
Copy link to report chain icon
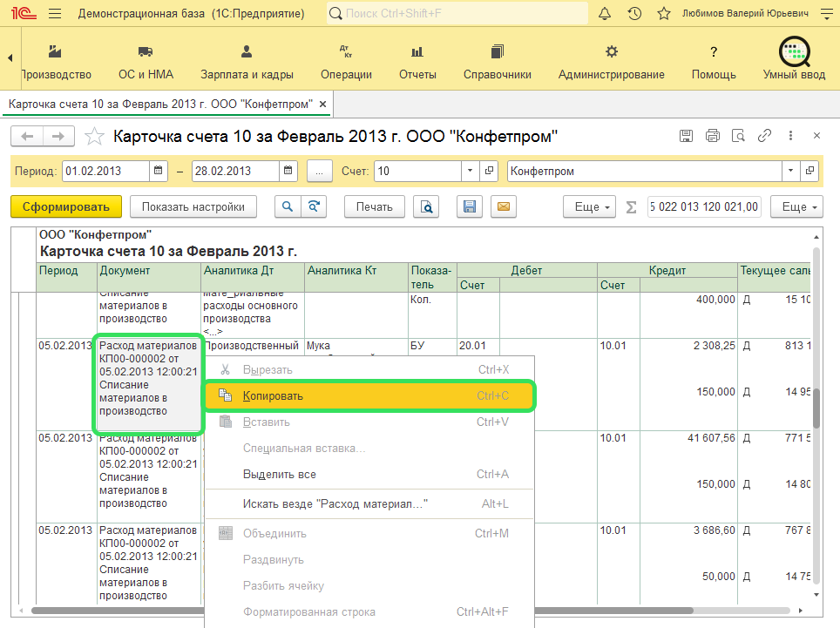[x=764, y=136]
